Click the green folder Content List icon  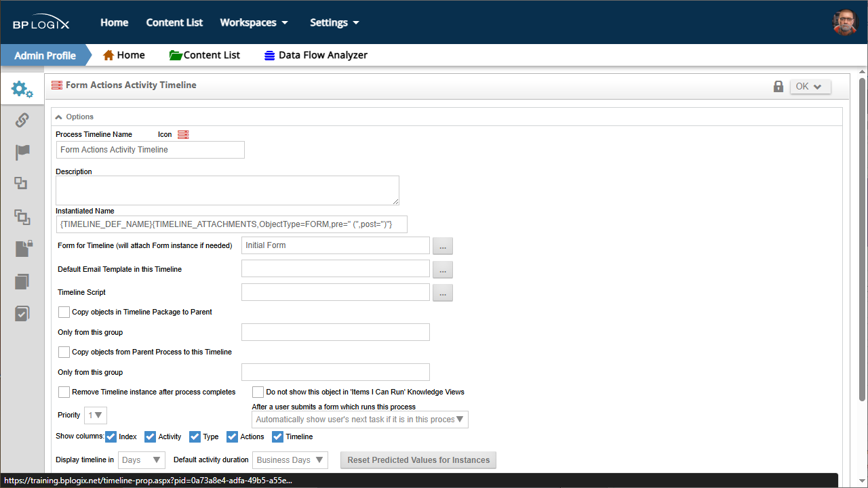176,55
